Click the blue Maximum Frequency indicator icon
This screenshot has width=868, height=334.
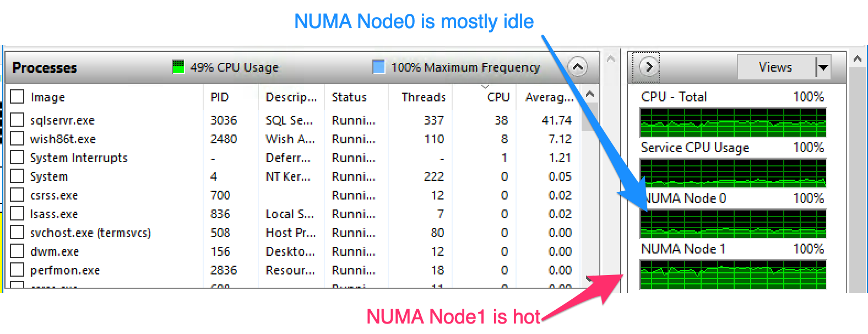point(378,67)
